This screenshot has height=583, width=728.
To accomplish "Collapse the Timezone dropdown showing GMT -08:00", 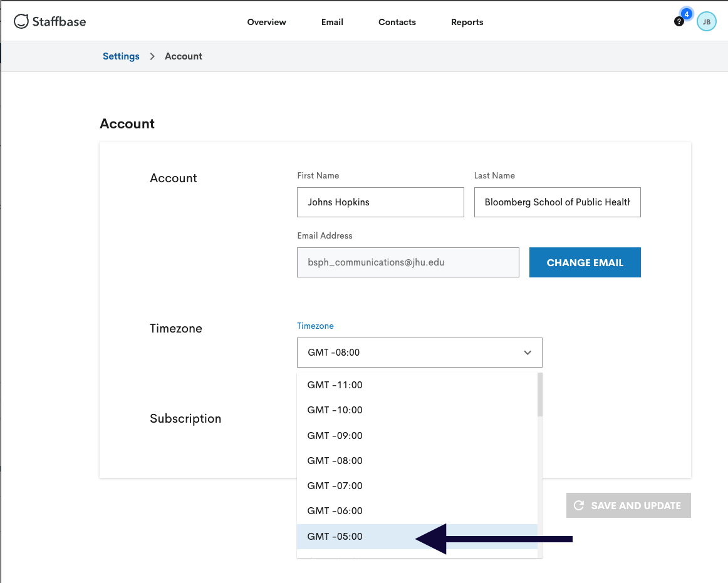I will [x=419, y=353].
